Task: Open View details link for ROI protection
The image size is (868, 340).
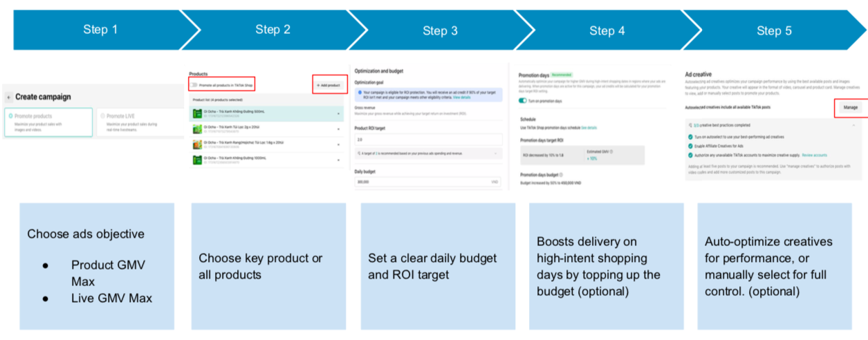Action: tap(462, 98)
